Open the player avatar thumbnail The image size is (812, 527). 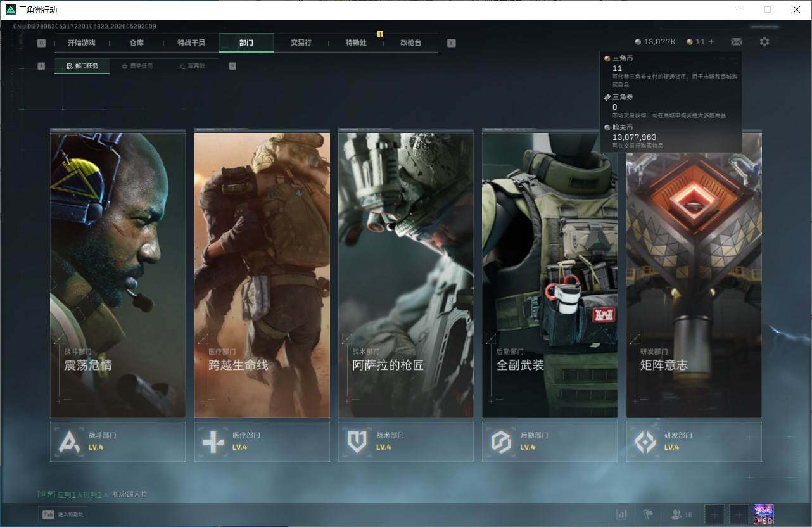pyautogui.click(x=764, y=514)
